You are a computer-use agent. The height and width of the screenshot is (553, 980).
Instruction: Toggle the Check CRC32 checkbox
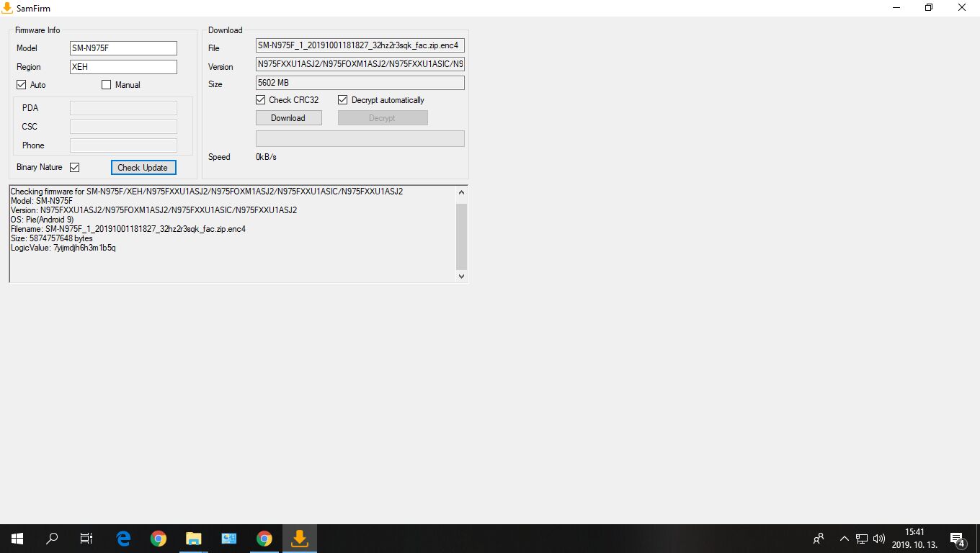261,100
